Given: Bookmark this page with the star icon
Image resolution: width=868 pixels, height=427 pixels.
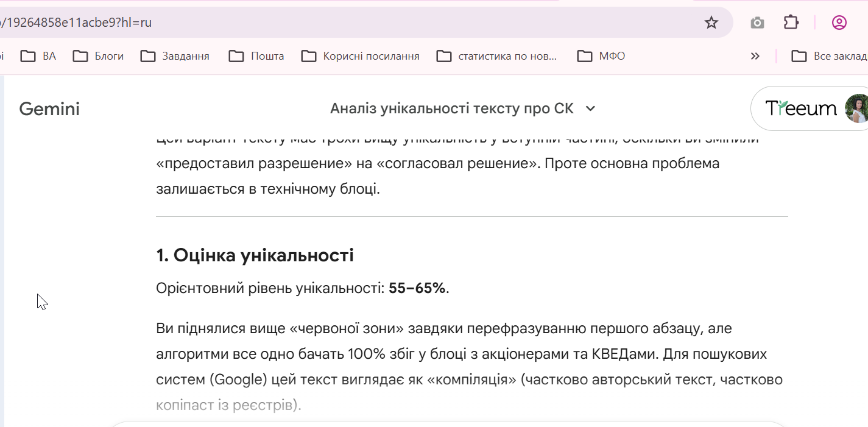Looking at the screenshot, I should pyautogui.click(x=711, y=23).
